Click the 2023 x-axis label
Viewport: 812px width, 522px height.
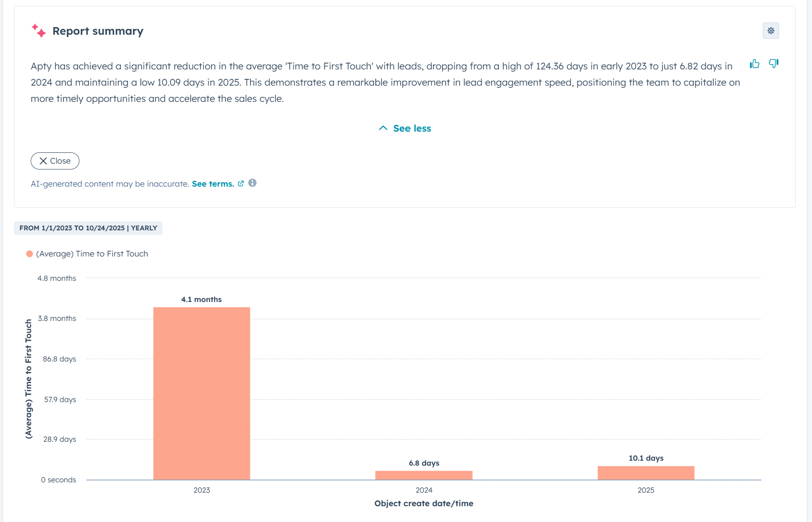pyautogui.click(x=202, y=490)
